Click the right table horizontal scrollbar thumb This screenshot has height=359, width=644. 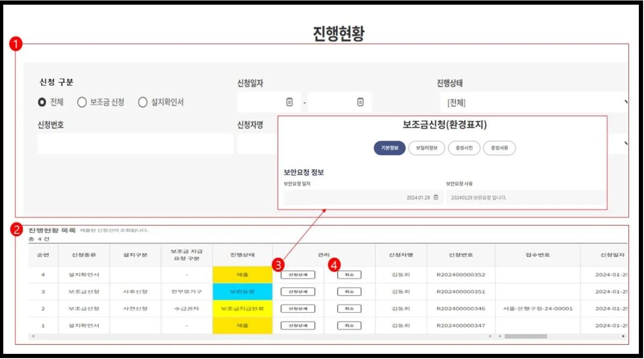(525, 336)
